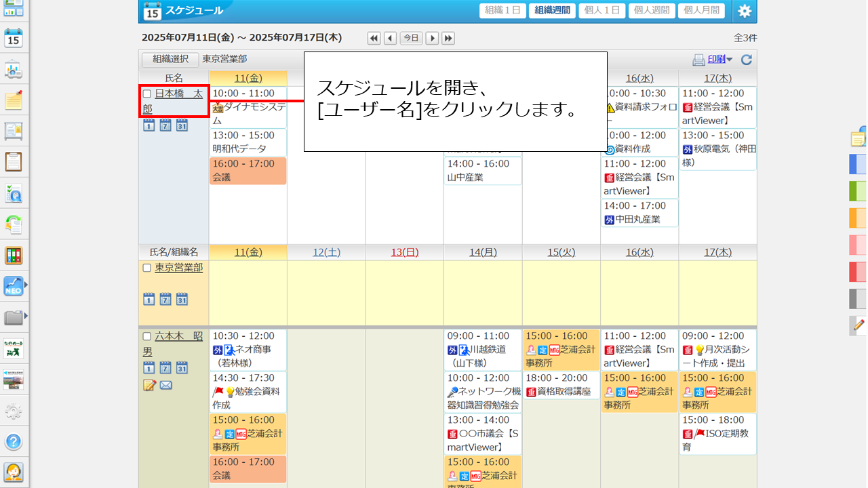The height and width of the screenshot is (488, 868).
Task: Open the help question mark icon in sidebar
Action: (x=14, y=442)
